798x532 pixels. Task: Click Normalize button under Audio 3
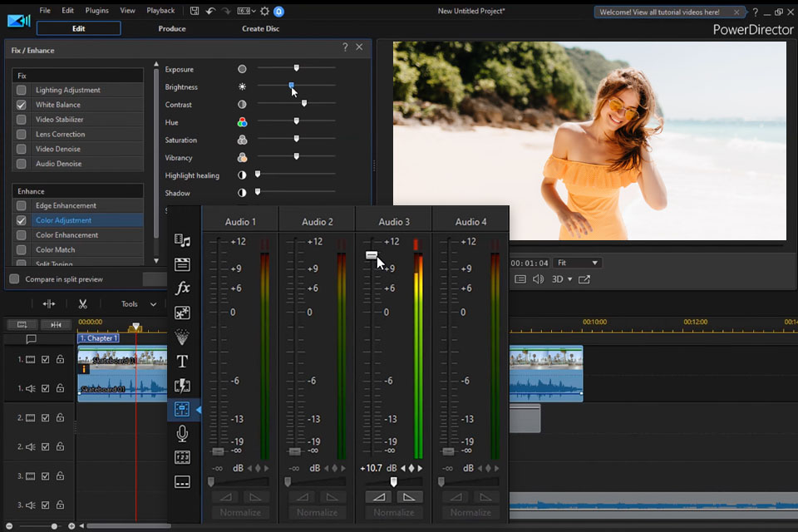pyautogui.click(x=393, y=513)
